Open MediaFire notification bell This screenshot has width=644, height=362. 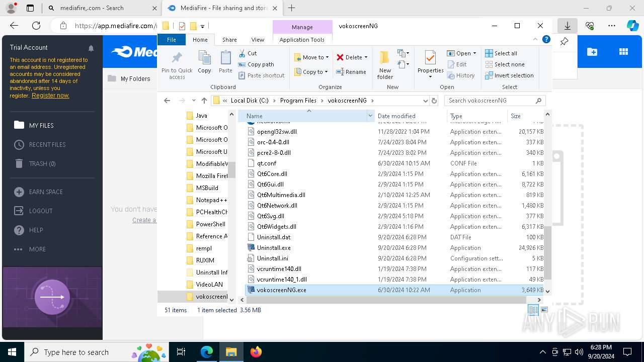click(x=91, y=48)
